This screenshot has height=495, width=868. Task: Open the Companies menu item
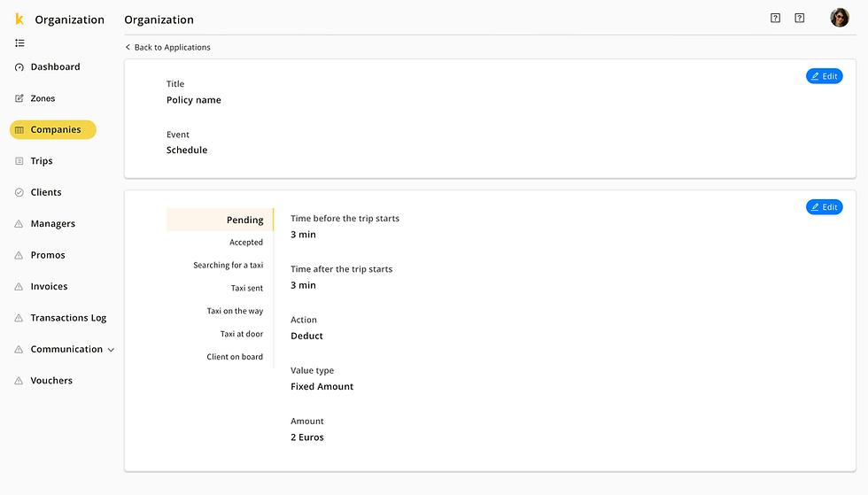(53, 130)
